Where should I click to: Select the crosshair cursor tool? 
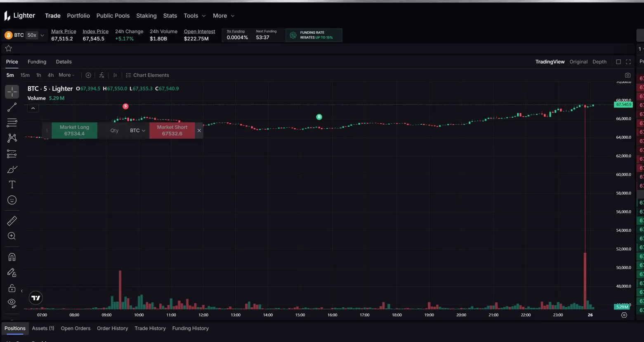pyautogui.click(x=12, y=92)
